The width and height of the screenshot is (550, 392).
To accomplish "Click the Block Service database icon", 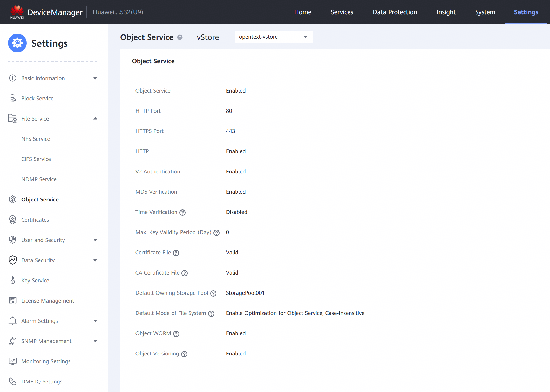I will click(x=13, y=98).
